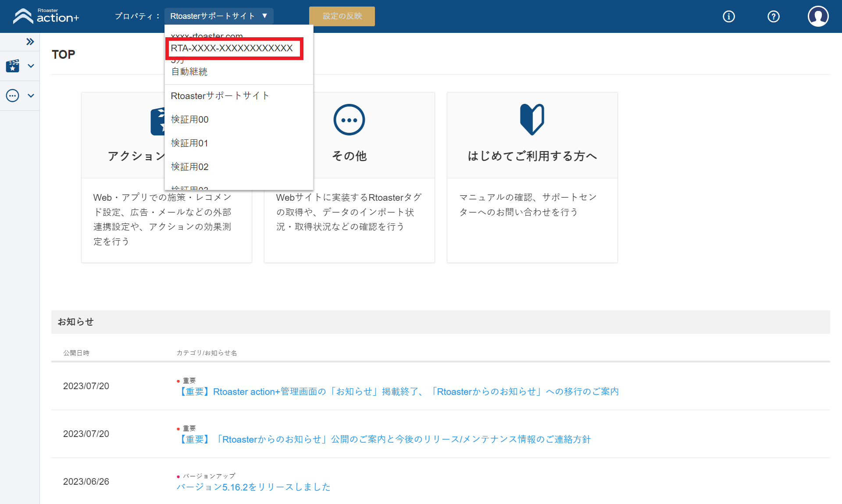Select property 検証用01

point(239,143)
